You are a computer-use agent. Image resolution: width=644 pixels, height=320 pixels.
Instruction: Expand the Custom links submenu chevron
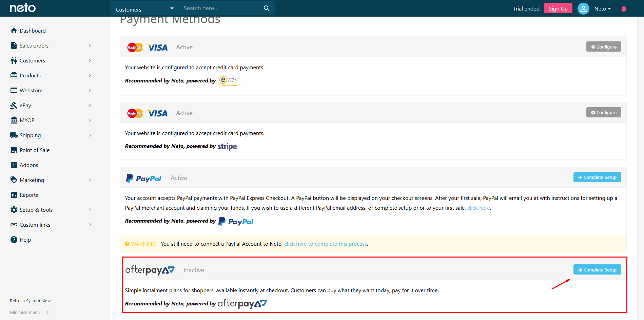[90, 225]
